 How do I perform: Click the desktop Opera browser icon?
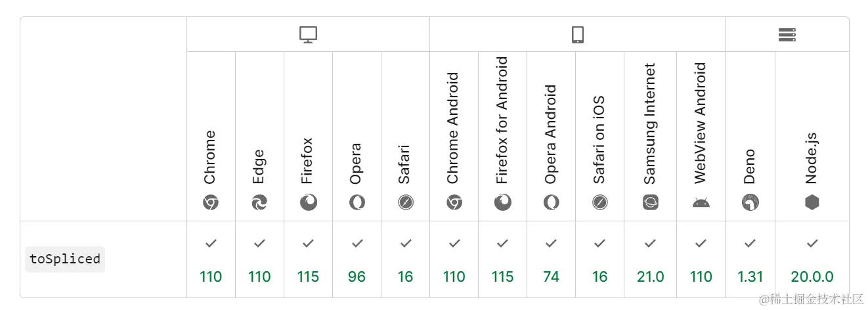click(357, 203)
